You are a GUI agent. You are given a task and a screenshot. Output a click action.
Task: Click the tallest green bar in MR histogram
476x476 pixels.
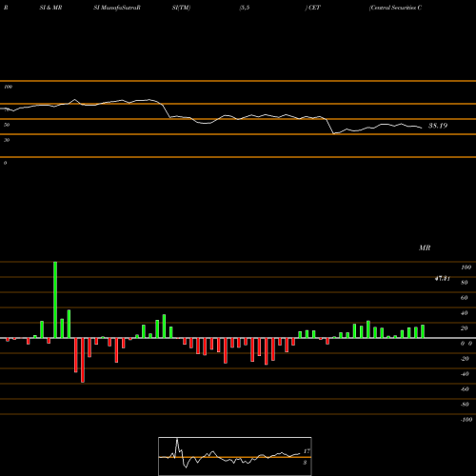click(x=55, y=300)
